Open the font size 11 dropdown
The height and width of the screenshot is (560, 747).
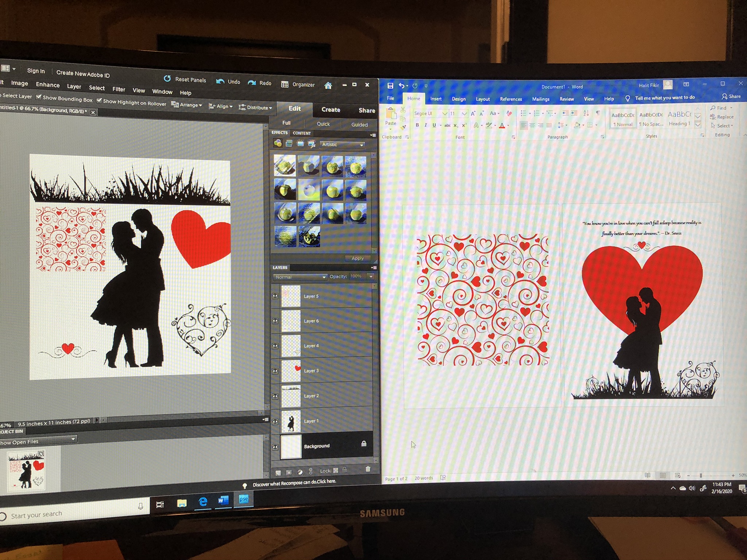click(x=464, y=114)
